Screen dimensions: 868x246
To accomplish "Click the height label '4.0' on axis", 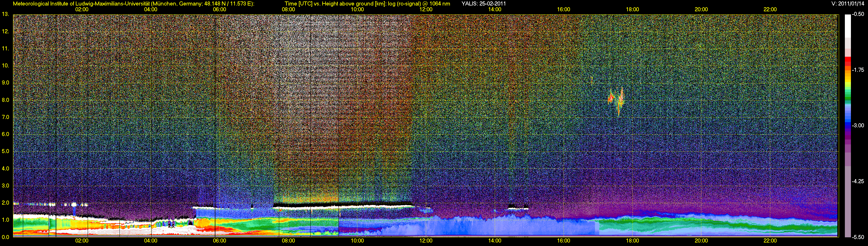I will (5, 168).
